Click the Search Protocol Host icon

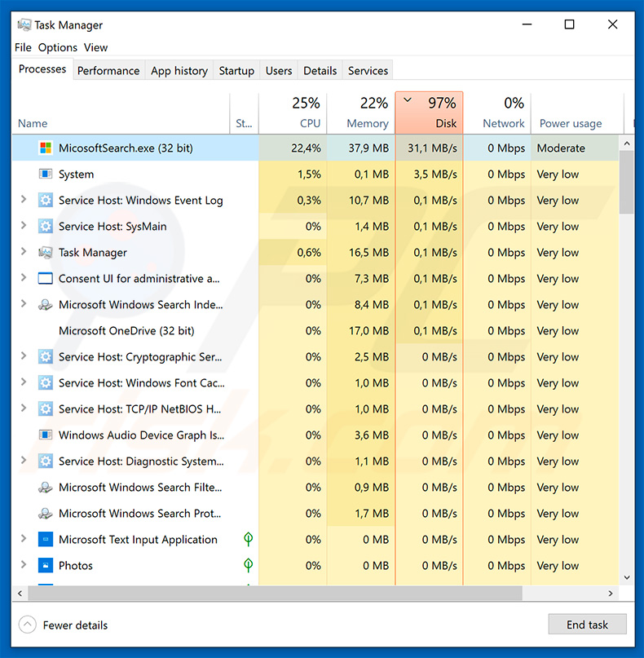coord(46,513)
